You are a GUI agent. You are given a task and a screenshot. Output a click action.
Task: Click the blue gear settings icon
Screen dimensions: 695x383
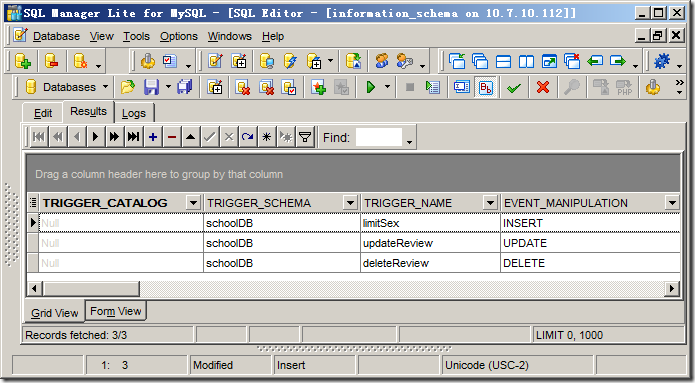[662, 61]
